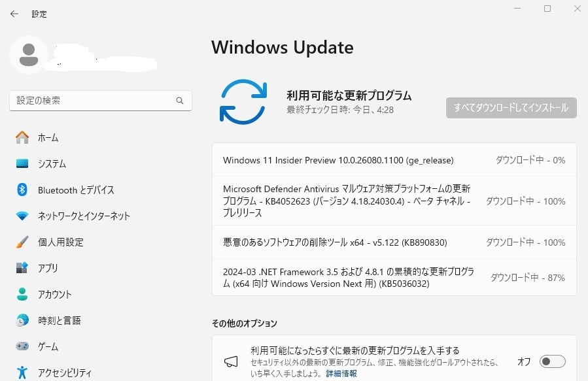The height and width of the screenshot is (381, 588).
Task: Click the System monitor icon
Action: 22,163
